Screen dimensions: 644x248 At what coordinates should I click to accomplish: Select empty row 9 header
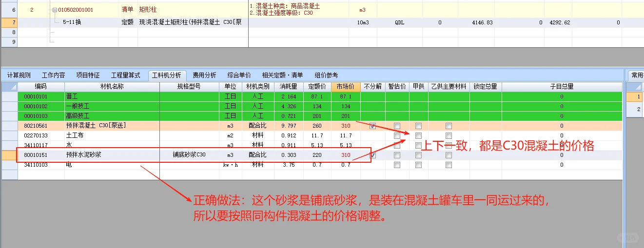(x=9, y=42)
